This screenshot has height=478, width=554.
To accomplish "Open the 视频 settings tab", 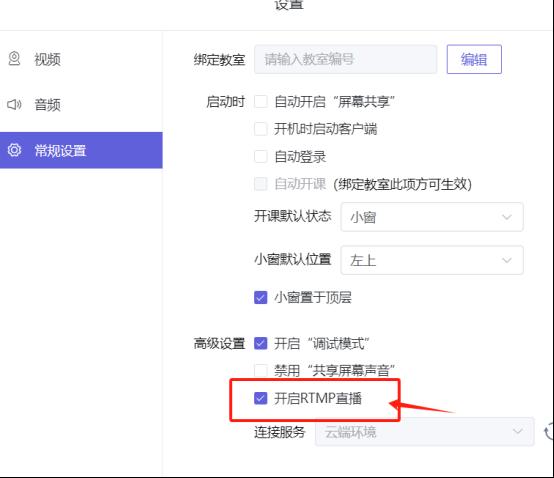I will (81, 59).
